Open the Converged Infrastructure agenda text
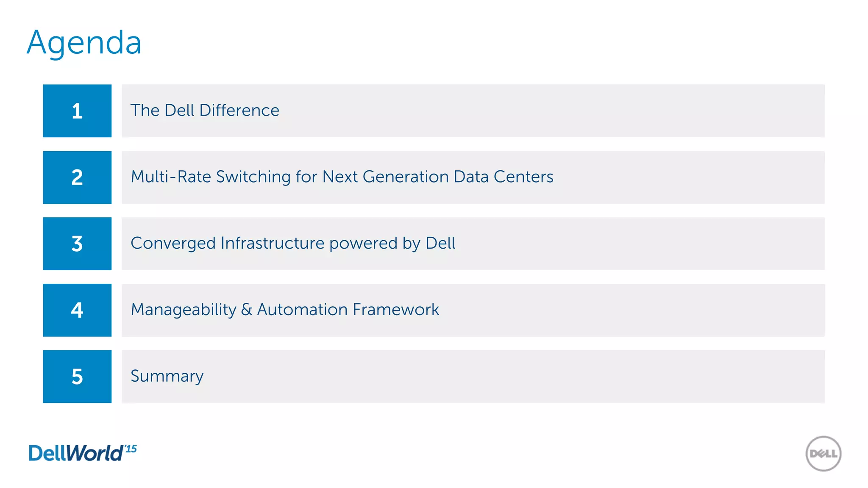The image size is (868, 488). click(293, 243)
